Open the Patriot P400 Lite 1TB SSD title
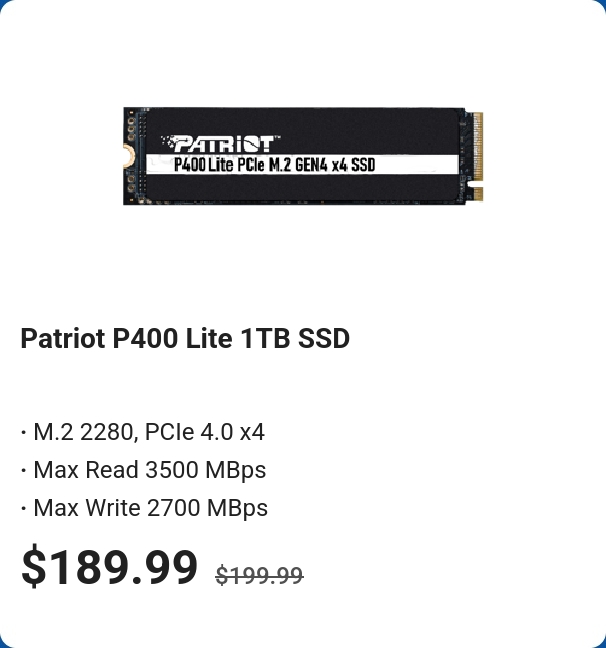 click(185, 338)
